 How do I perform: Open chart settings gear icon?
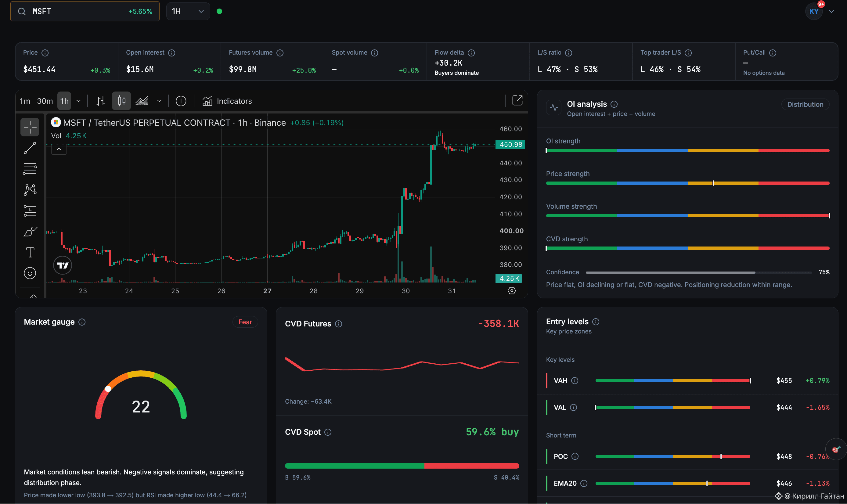click(x=512, y=291)
